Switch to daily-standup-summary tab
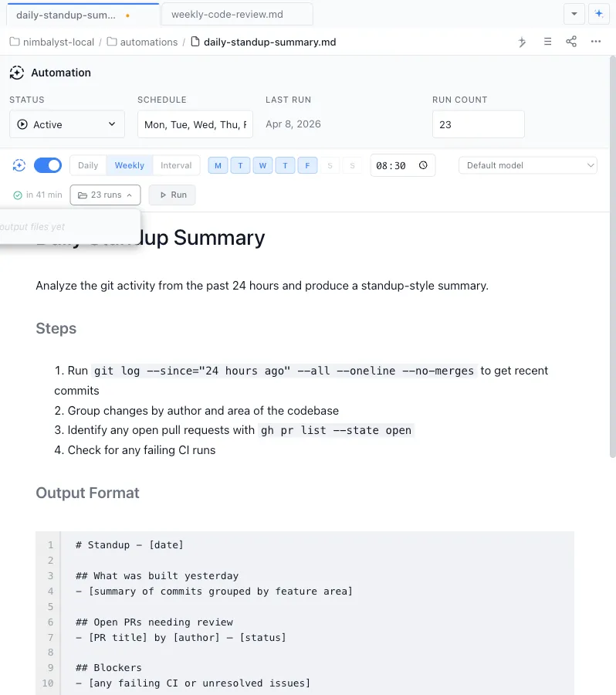 [83, 15]
